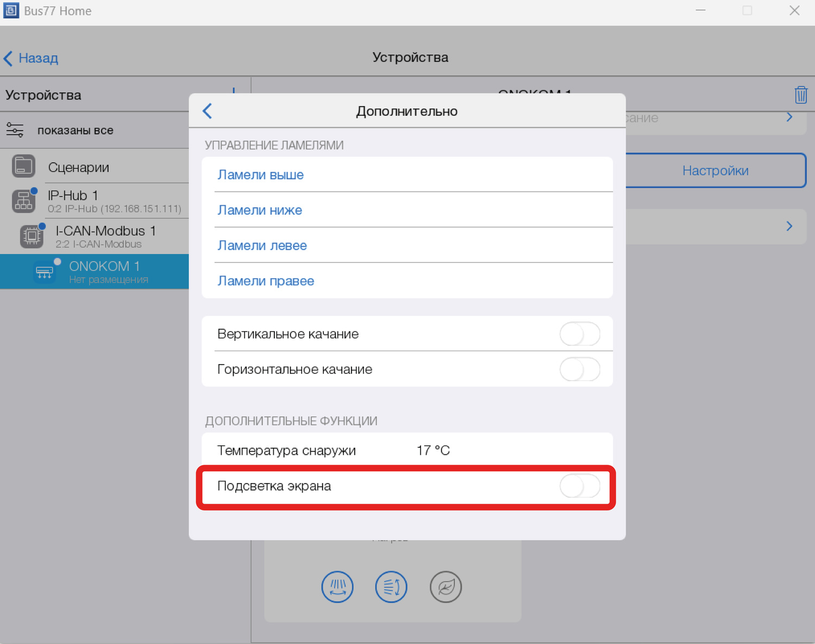Image resolution: width=815 pixels, height=644 pixels.
Task: Click the I-CAN-Modbus chip icon
Action: click(x=32, y=236)
